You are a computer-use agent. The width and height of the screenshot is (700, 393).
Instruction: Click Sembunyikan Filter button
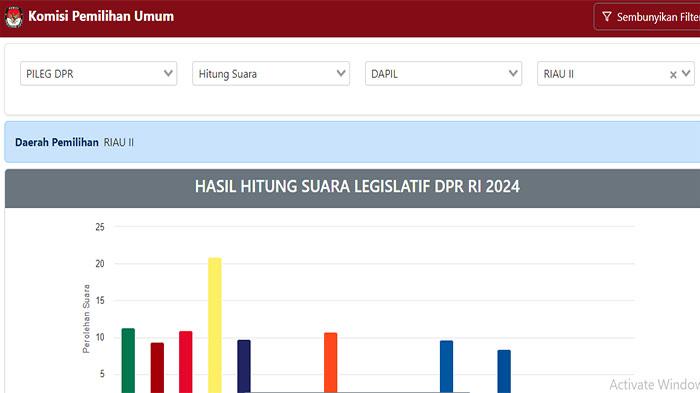(x=647, y=17)
